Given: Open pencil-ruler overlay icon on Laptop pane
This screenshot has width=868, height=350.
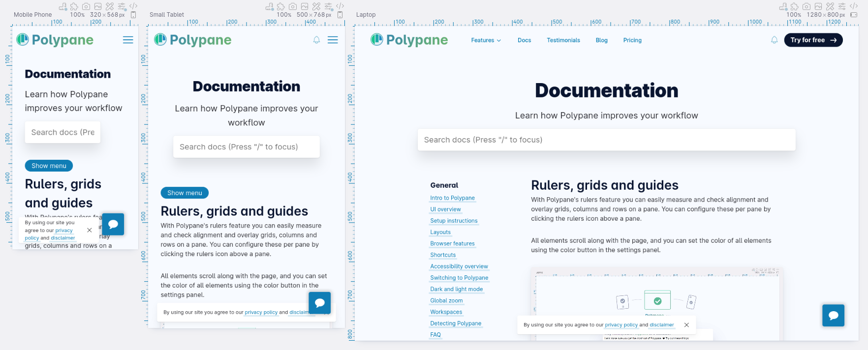Looking at the screenshot, I should pos(830,6).
